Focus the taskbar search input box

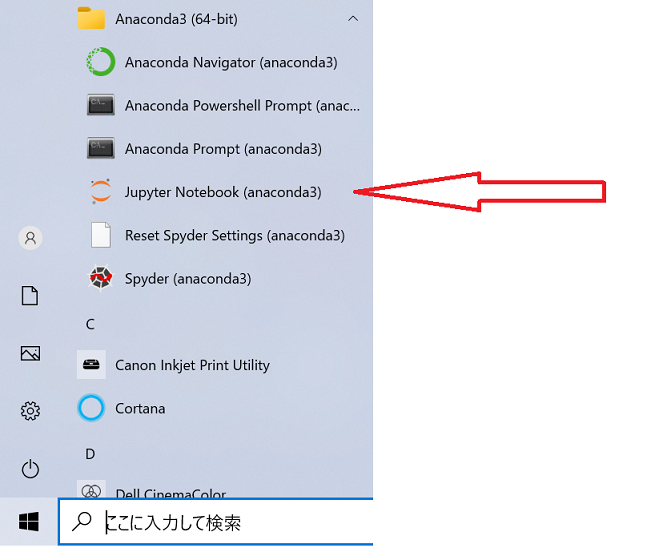(x=216, y=522)
